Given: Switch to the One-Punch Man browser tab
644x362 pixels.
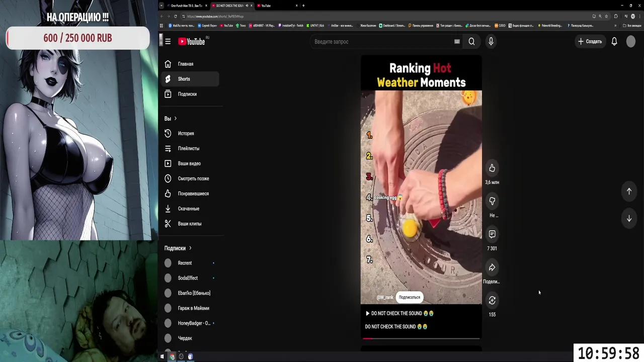Looking at the screenshot, I should pos(186,6).
